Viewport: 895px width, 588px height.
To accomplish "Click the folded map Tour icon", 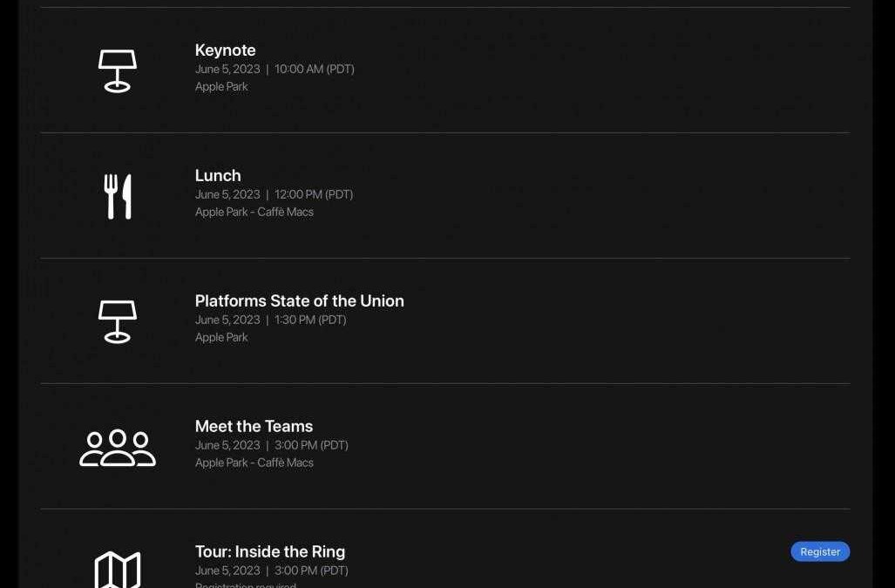I will point(118,570).
